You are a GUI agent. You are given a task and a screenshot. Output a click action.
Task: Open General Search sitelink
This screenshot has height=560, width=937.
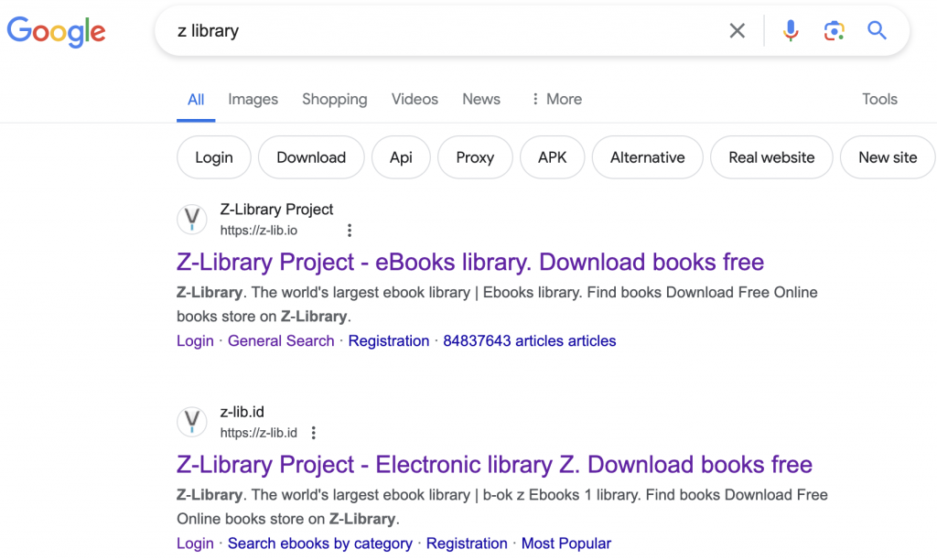[281, 340]
